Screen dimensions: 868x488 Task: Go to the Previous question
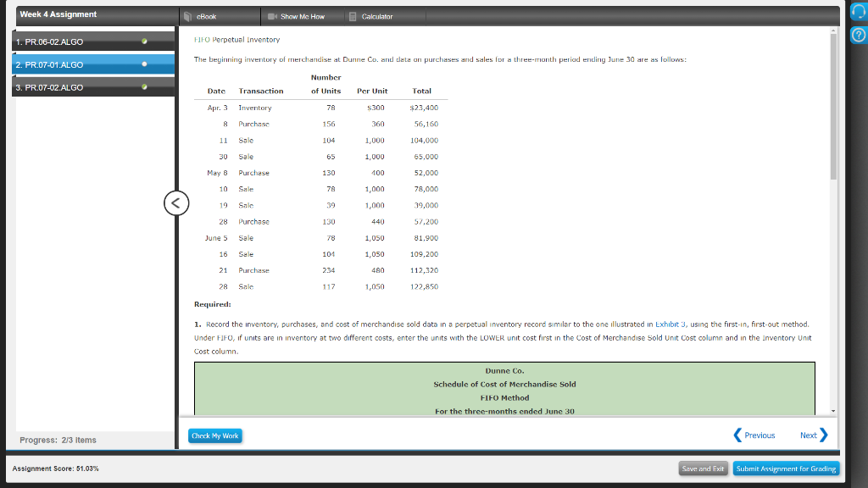[x=754, y=435]
